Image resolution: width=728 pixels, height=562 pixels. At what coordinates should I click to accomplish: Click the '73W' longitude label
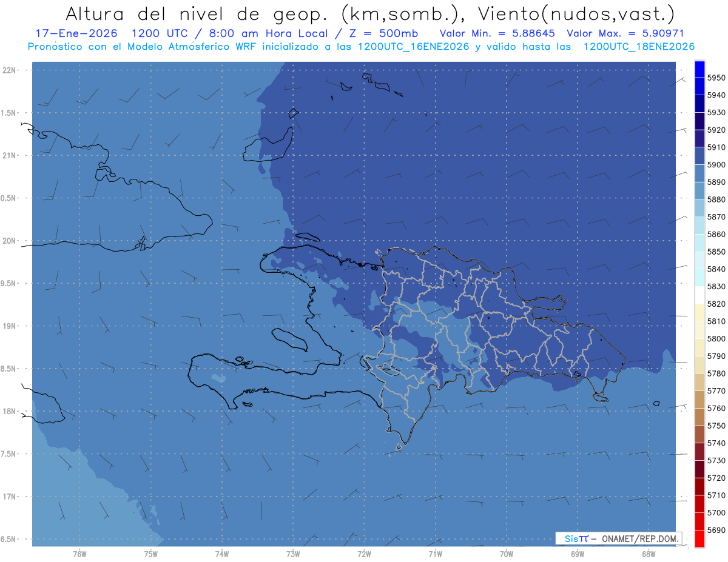293,554
